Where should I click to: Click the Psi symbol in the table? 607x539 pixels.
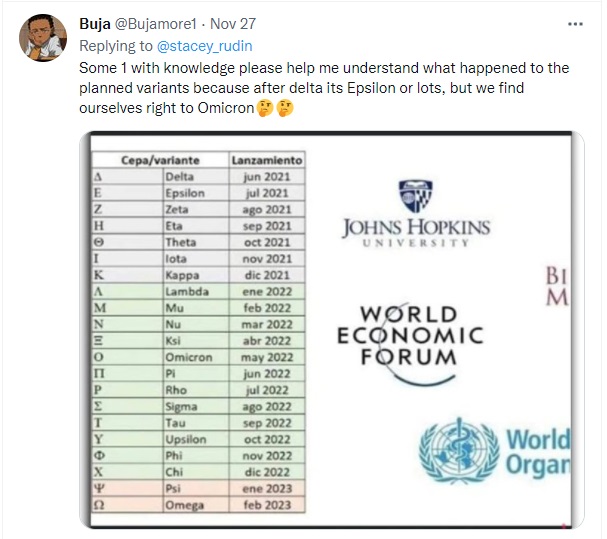point(99,488)
